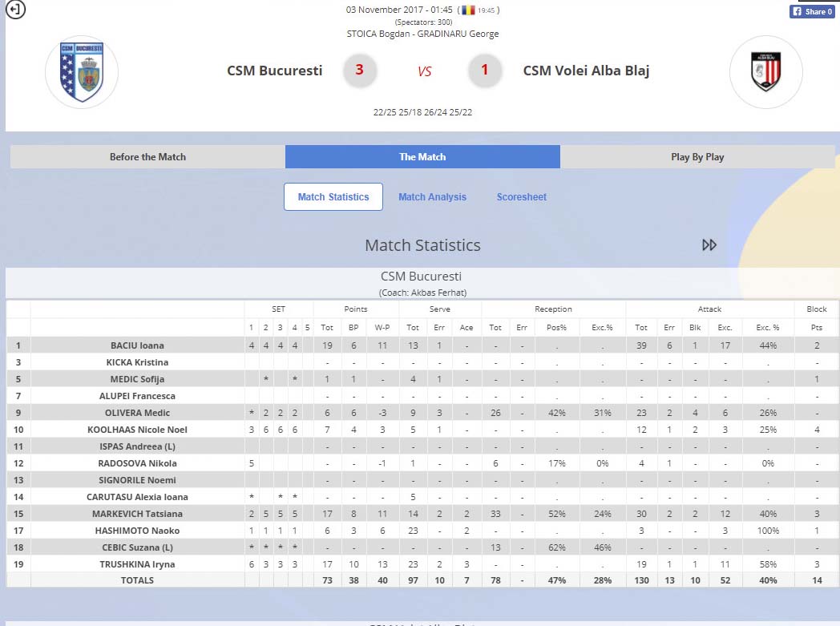Click player name SIGNORILE Noemi
The height and width of the screenshot is (626, 840).
pyautogui.click(x=137, y=480)
